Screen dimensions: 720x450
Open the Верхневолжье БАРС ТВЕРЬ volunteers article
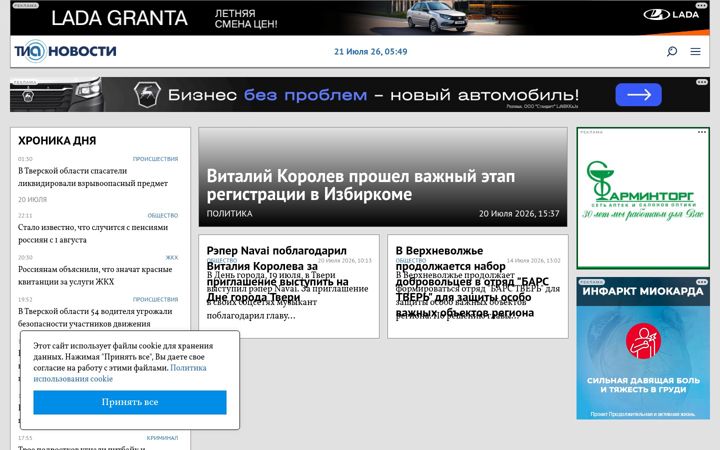(x=478, y=287)
